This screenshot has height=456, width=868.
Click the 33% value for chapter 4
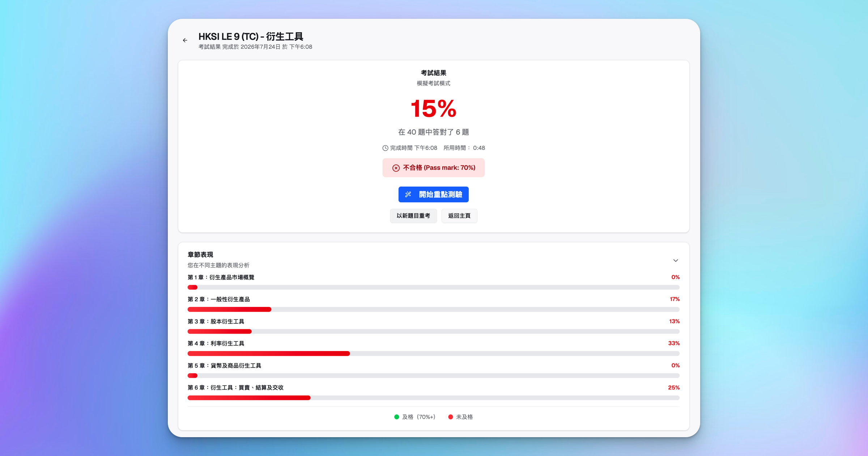pos(674,343)
